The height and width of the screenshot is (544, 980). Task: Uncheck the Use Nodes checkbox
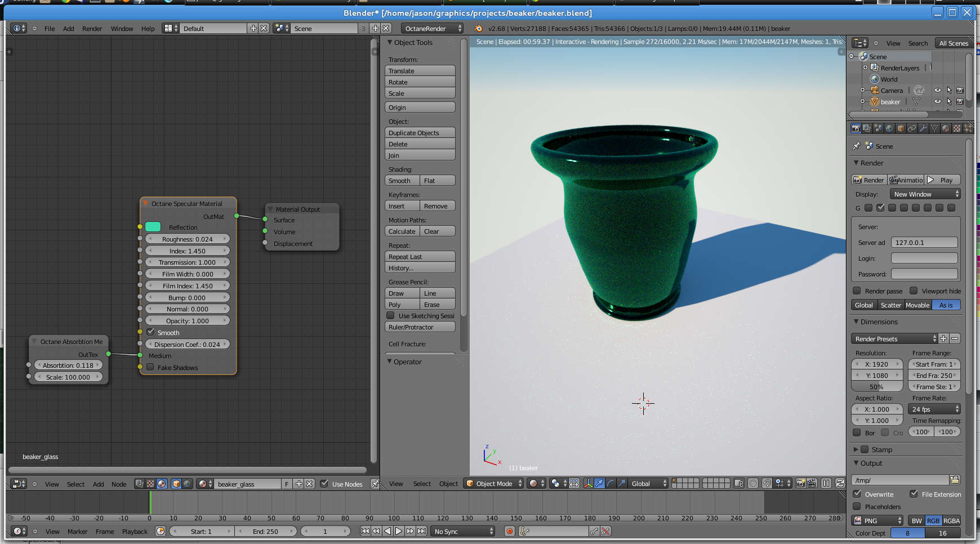click(x=324, y=484)
